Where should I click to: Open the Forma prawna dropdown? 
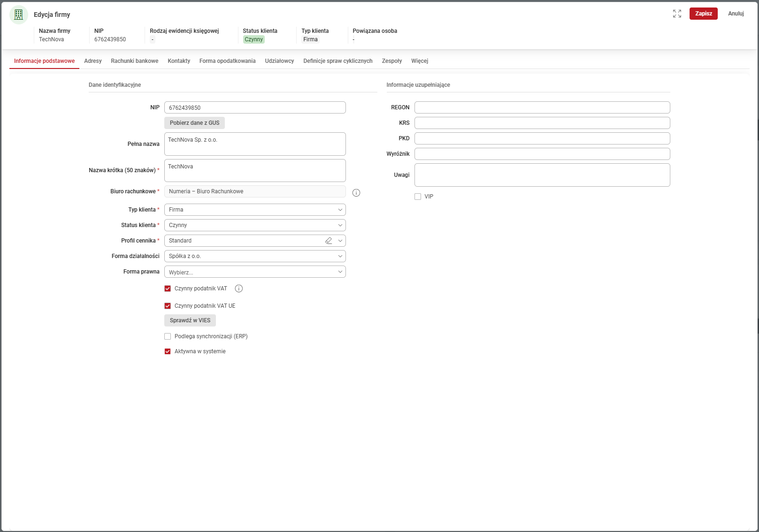point(255,272)
